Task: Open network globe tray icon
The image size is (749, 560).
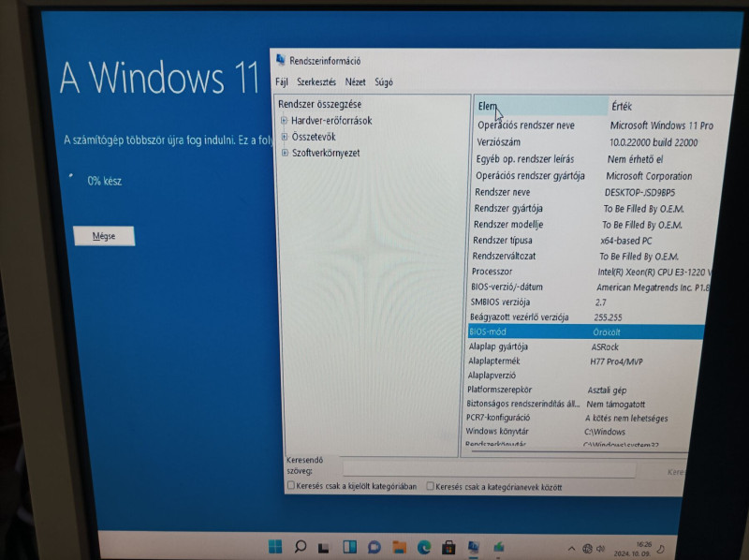Action: pyautogui.click(x=588, y=549)
